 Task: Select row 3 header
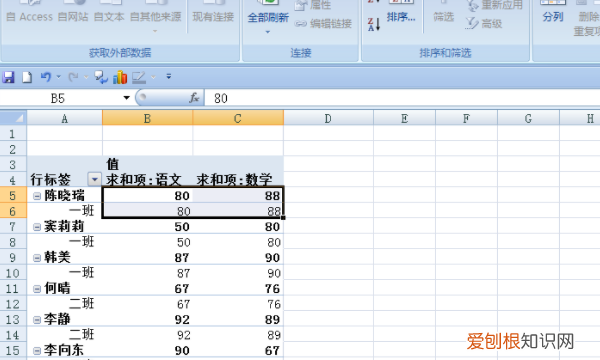[13, 165]
